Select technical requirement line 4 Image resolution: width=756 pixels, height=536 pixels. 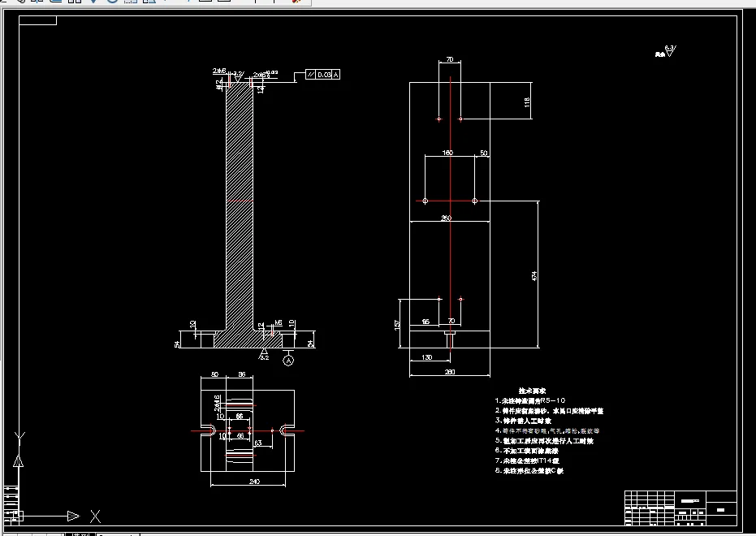(547, 431)
